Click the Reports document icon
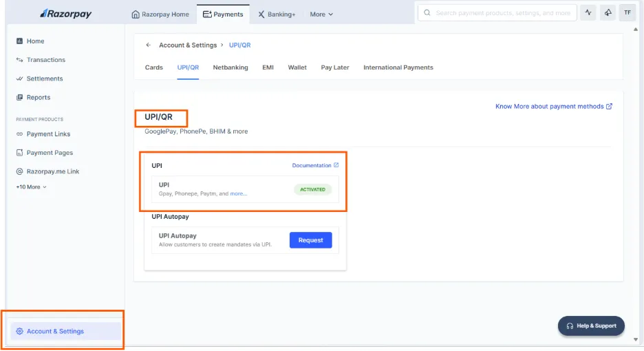 pyautogui.click(x=19, y=98)
